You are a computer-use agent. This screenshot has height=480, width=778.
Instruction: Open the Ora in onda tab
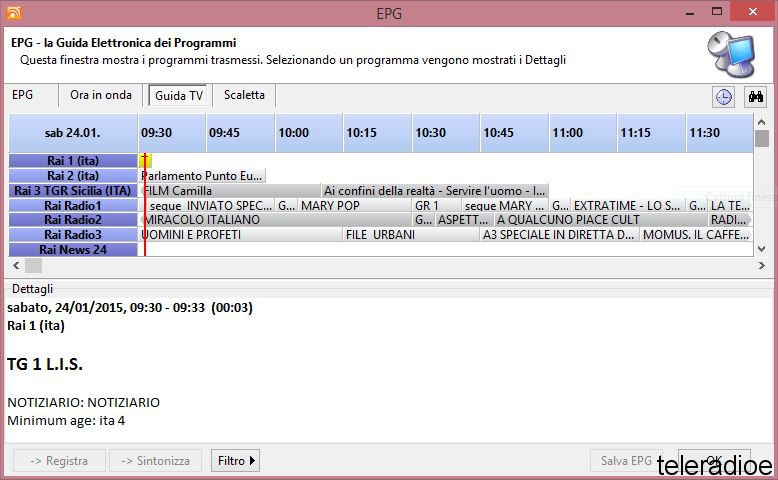[x=101, y=95]
